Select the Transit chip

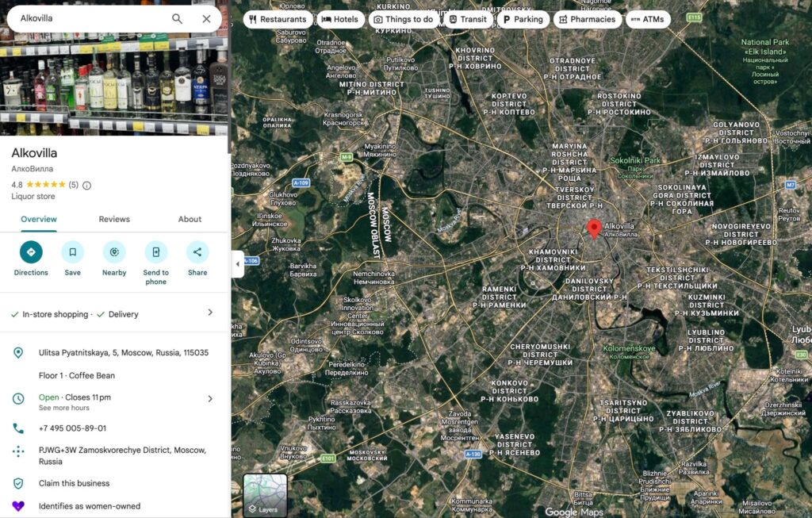point(468,19)
